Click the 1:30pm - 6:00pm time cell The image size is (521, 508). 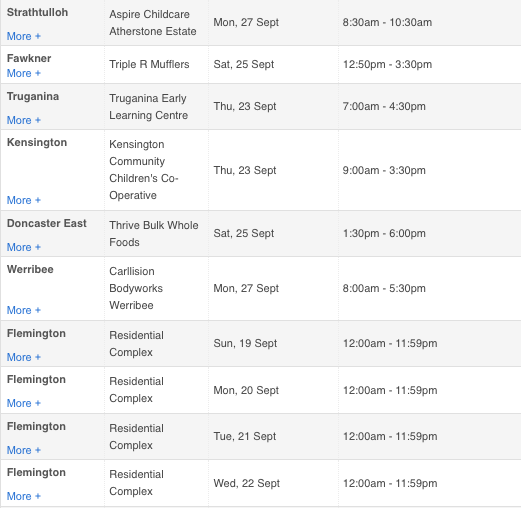[x=384, y=233]
